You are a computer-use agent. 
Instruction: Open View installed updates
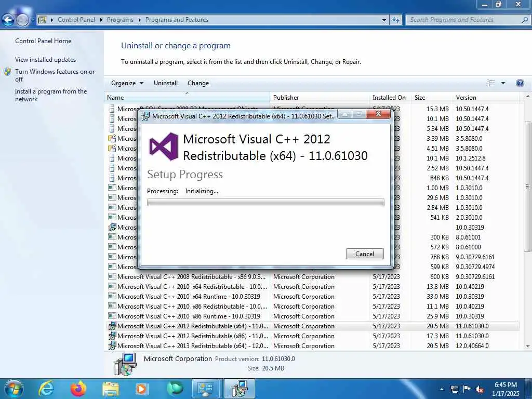click(x=46, y=59)
